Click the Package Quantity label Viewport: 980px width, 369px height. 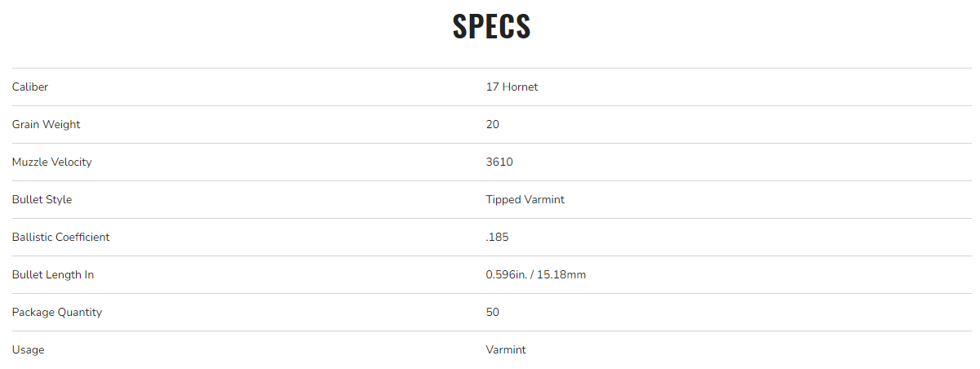click(x=57, y=312)
